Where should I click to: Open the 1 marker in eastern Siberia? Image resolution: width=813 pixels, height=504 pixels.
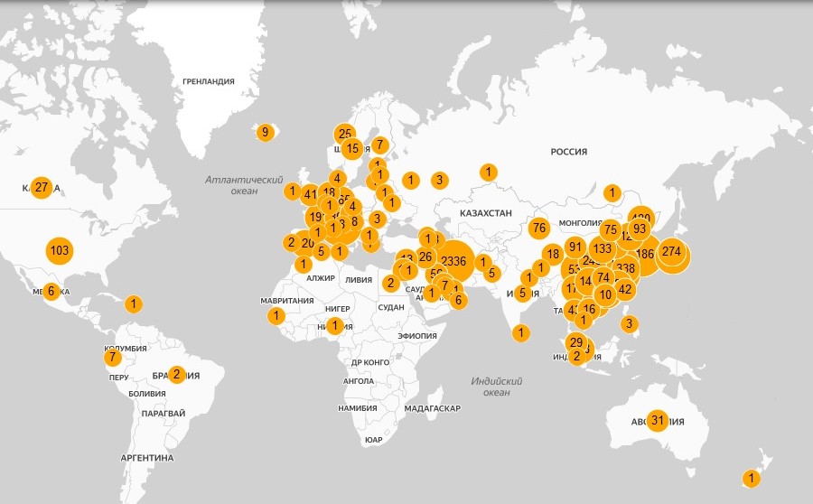tap(612, 193)
